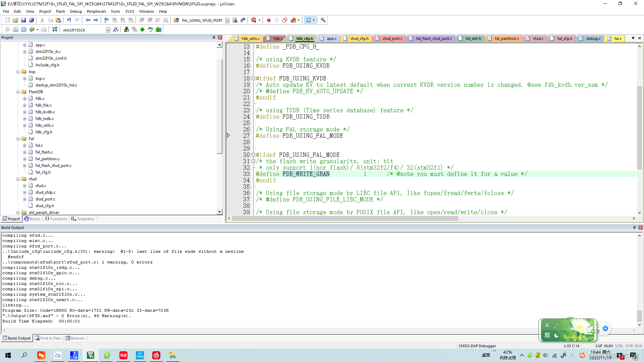Image resolution: width=644 pixels, height=362 pixels.
Task: Click the Undo icon
Action: click(69, 20)
